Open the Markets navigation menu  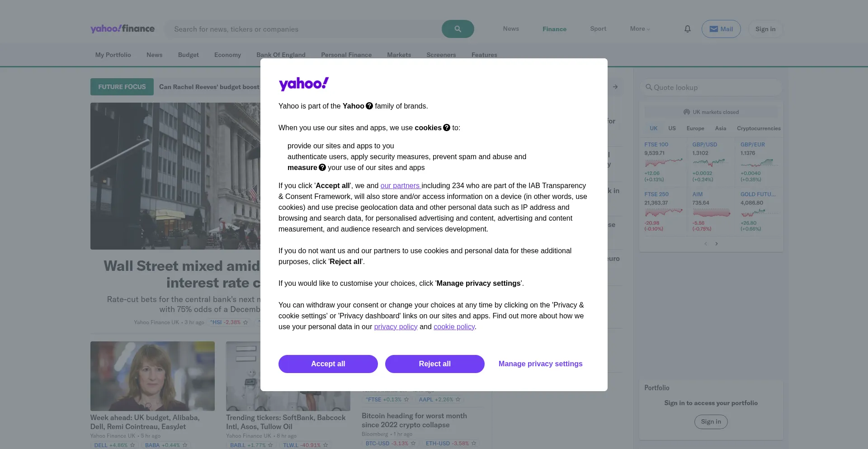[x=399, y=55]
